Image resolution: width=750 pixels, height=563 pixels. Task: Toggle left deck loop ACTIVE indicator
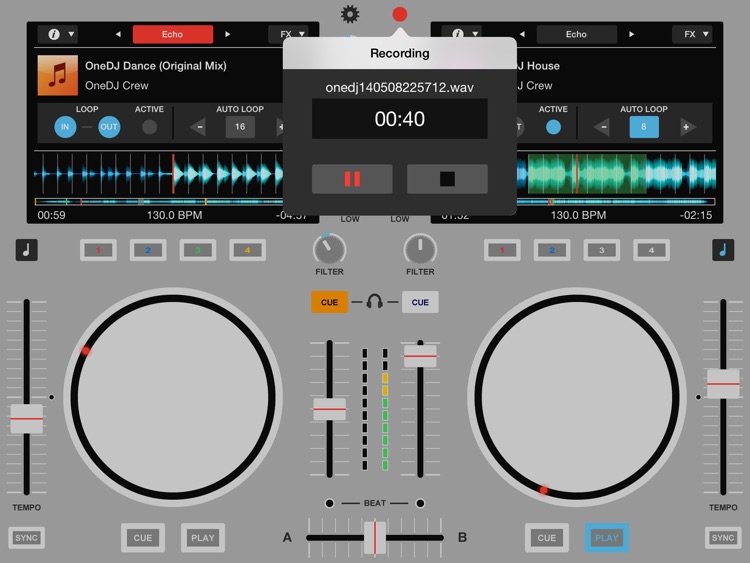coord(149,127)
